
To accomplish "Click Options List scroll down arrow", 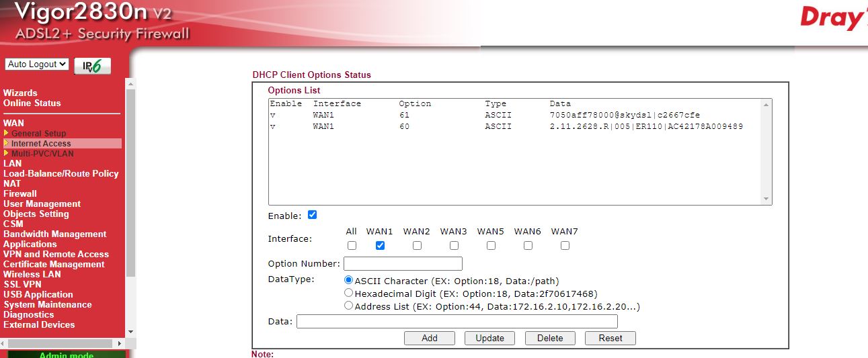I will [x=766, y=199].
